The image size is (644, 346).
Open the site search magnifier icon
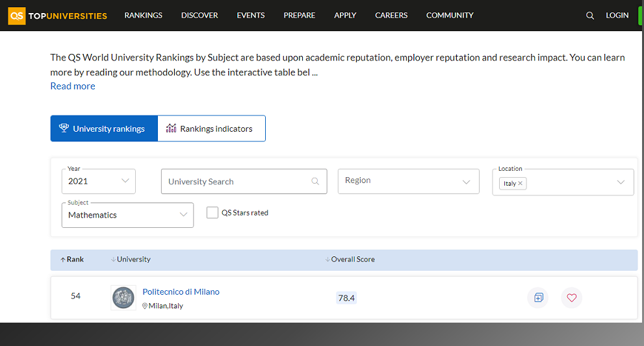[590, 16]
